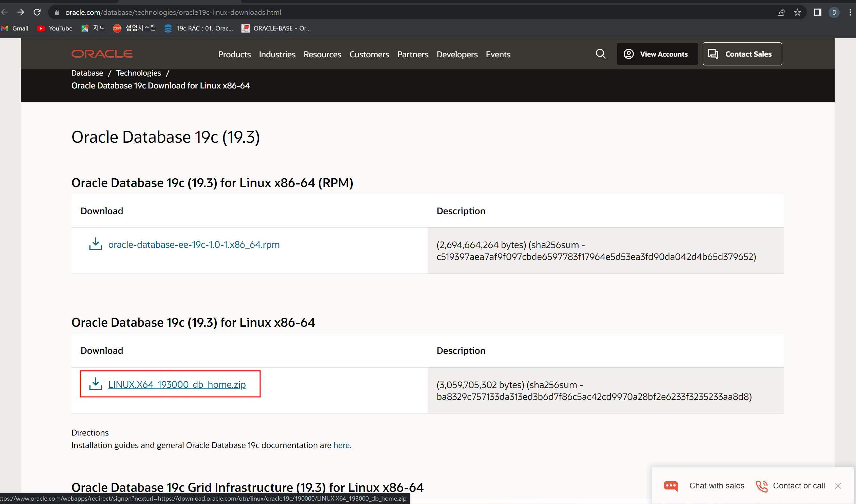The width and height of the screenshot is (856, 504).
Task: Toggle the browser side panel icon
Action: 817,13
